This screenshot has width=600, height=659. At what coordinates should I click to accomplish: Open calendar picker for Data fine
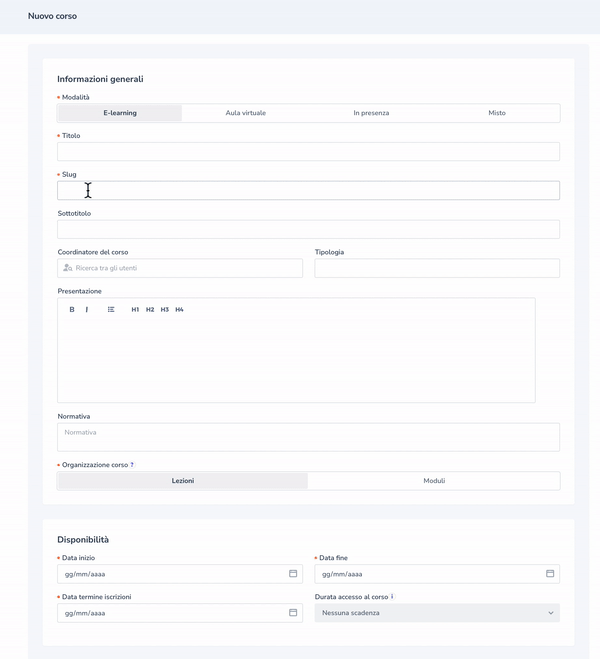coord(550,574)
